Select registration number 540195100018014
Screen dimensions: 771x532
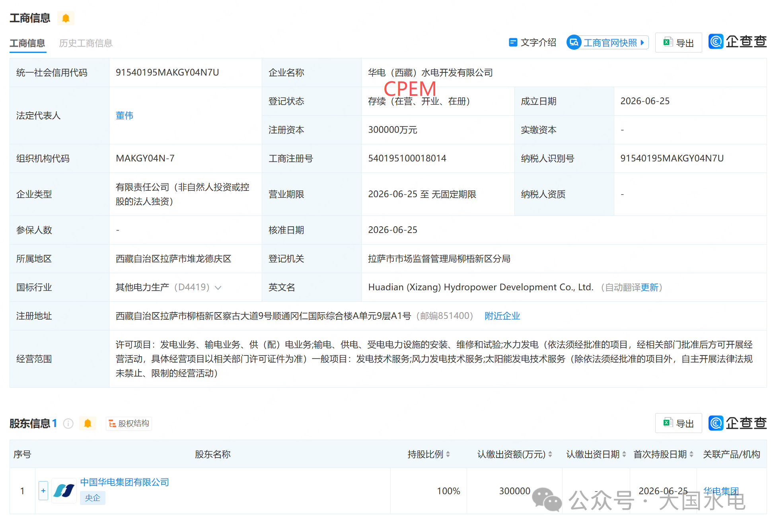(407, 158)
